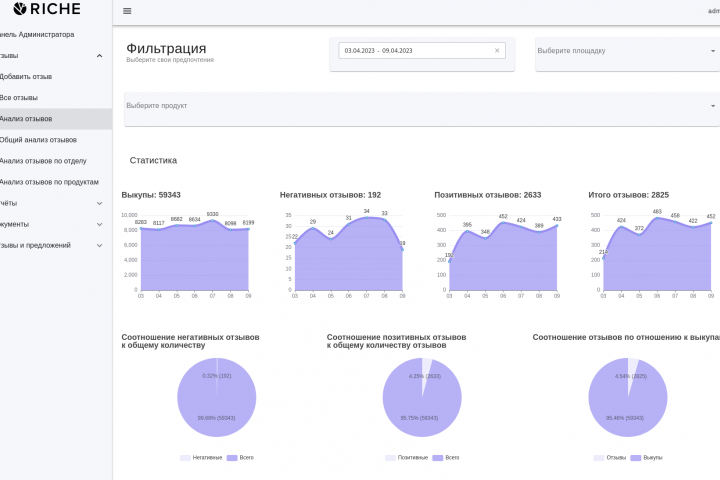The image size is (720, 480).
Task: Expand the Документы sidebar section
Action: pyautogui.click(x=99, y=224)
